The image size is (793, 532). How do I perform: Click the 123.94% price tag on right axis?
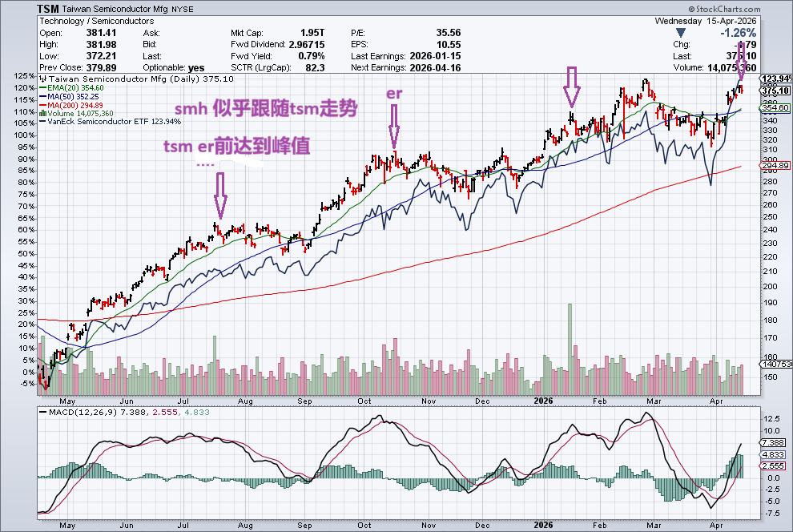775,79
